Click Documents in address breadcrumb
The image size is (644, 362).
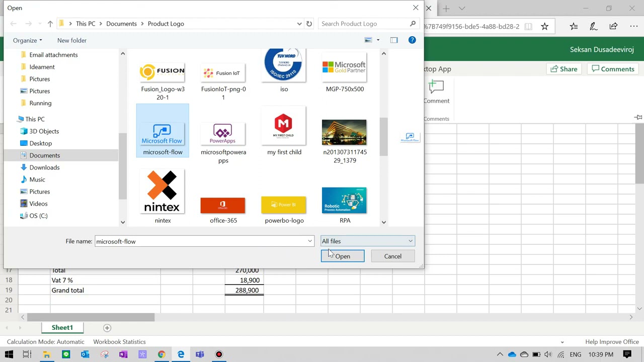[x=121, y=24]
